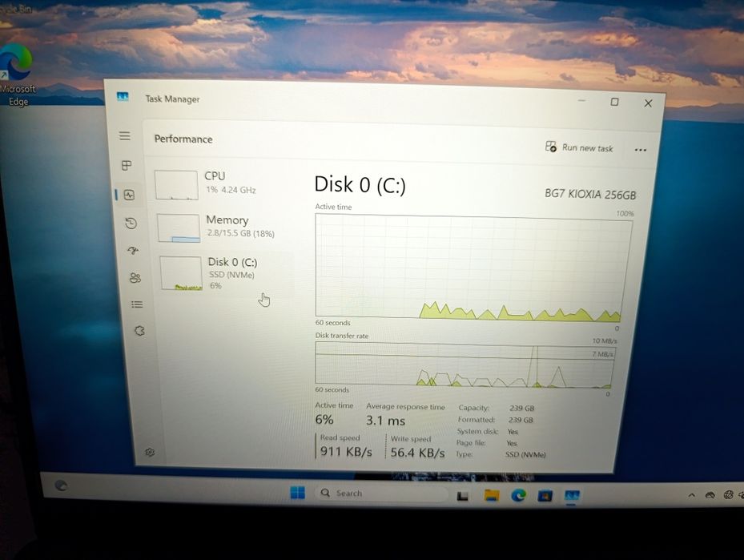The image size is (744, 560).
Task: Click the SSD (NVMe) Type value
Action: 525,454
